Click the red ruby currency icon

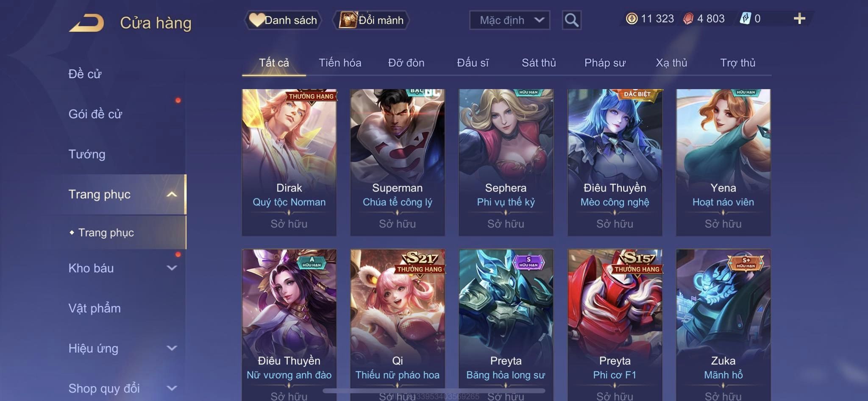click(x=688, y=19)
